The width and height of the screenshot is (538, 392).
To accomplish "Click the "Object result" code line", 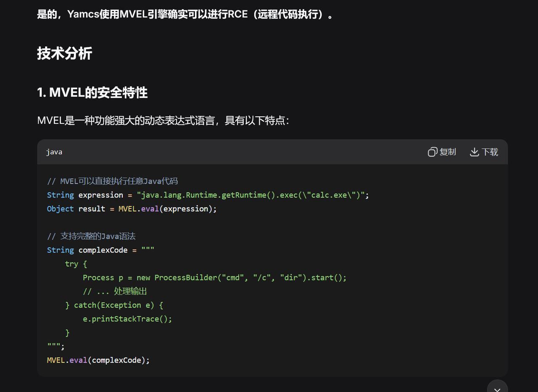I will [132, 209].
